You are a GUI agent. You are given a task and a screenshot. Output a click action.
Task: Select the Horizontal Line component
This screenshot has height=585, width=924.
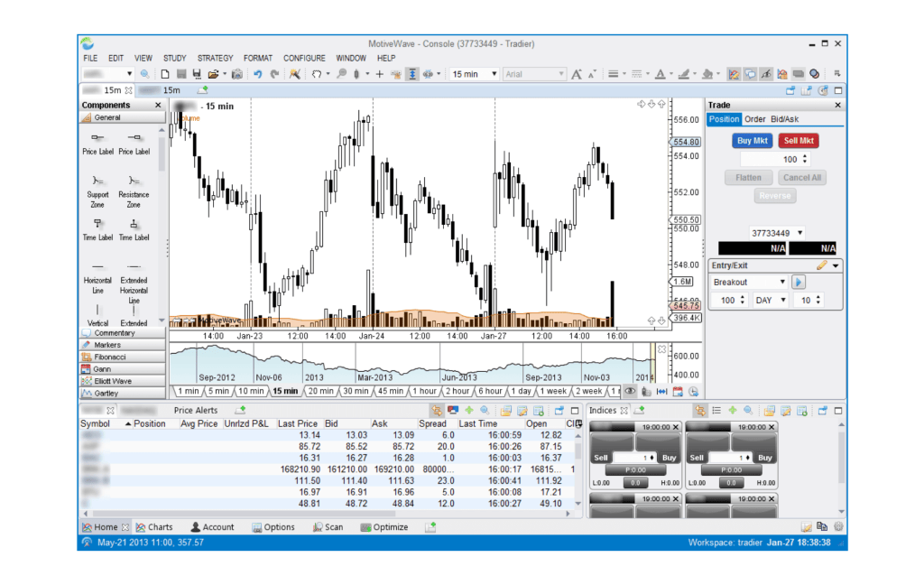tap(97, 280)
